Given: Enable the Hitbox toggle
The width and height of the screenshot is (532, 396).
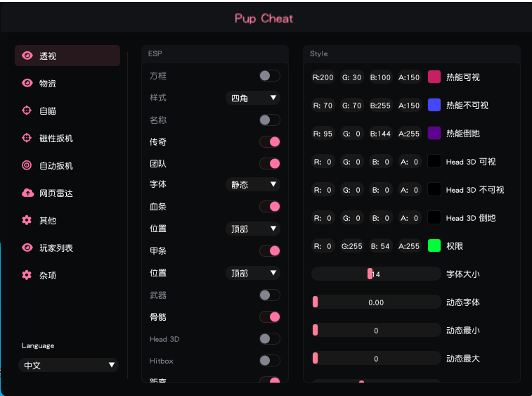Looking at the screenshot, I should (269, 361).
